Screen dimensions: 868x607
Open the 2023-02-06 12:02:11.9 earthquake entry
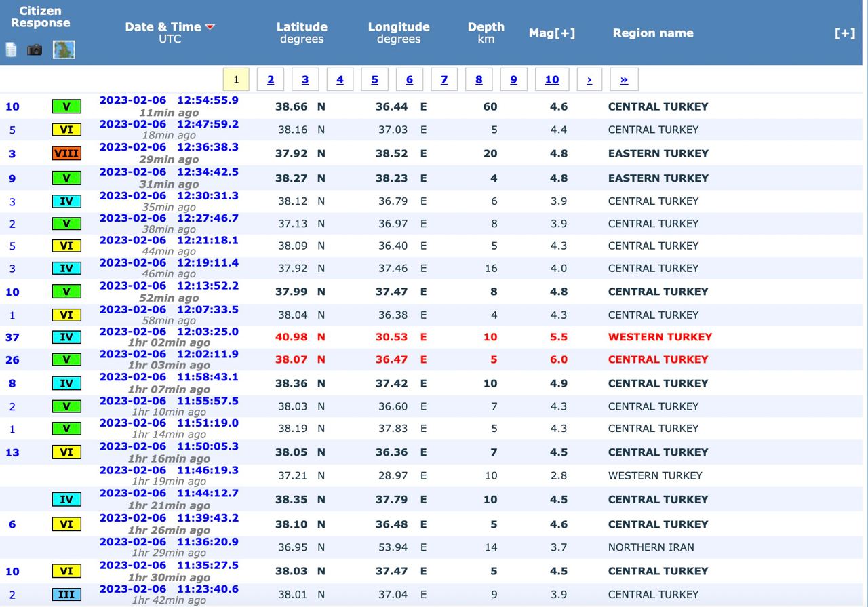[169, 354]
